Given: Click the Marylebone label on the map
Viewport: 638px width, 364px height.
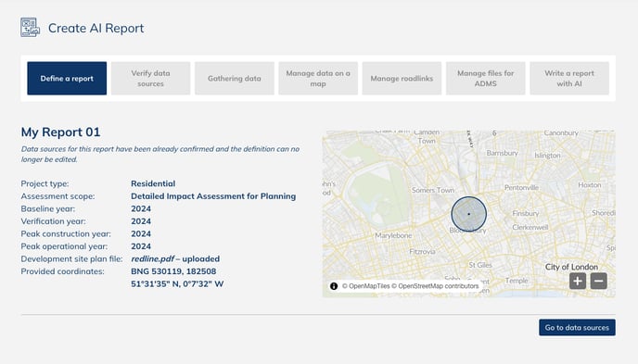Looking at the screenshot, I should pyautogui.click(x=393, y=235).
